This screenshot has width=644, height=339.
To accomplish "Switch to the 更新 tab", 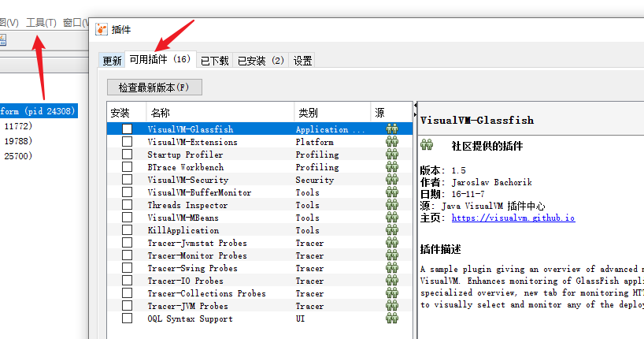I will click(x=112, y=61).
